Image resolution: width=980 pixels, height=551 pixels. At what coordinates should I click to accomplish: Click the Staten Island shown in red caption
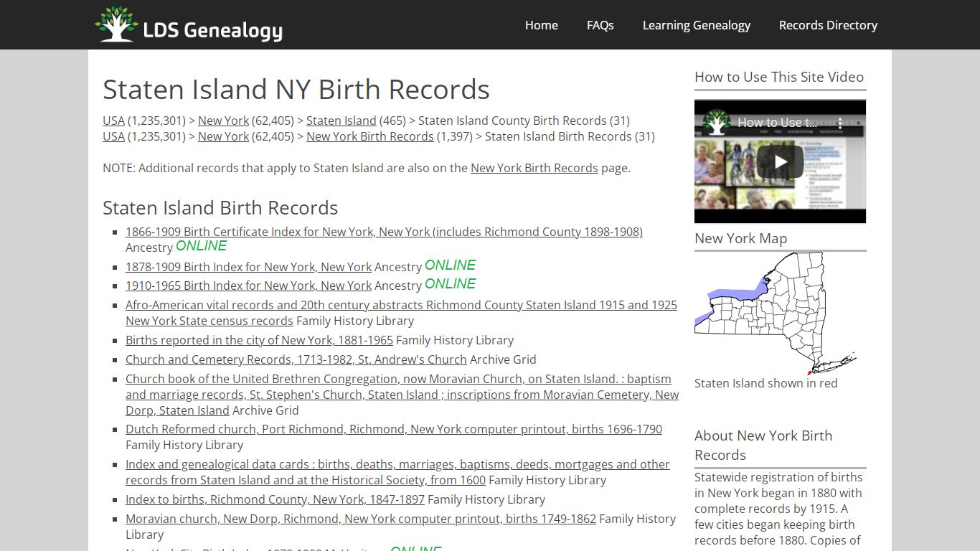point(765,383)
